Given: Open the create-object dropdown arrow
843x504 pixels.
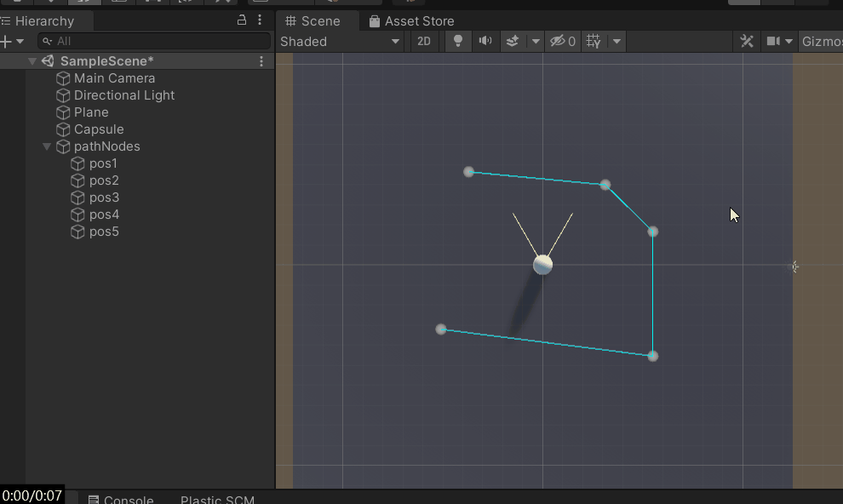Looking at the screenshot, I should (20, 42).
